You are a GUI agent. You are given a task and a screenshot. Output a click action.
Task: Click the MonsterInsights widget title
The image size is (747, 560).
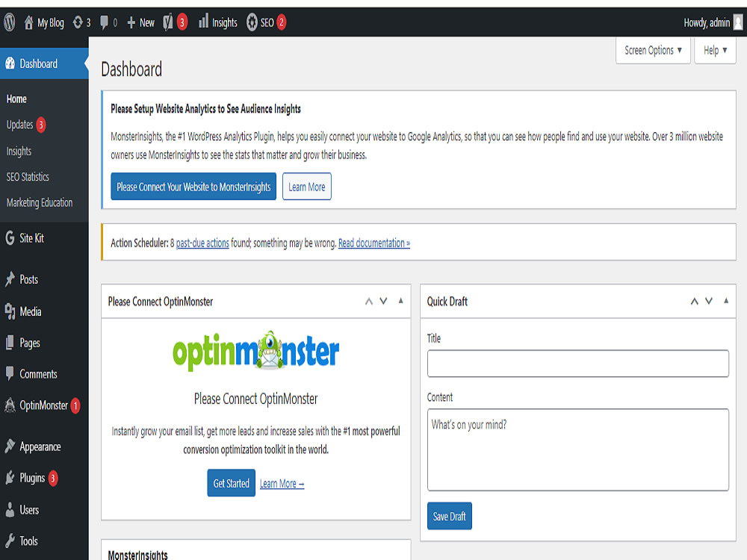point(137,555)
